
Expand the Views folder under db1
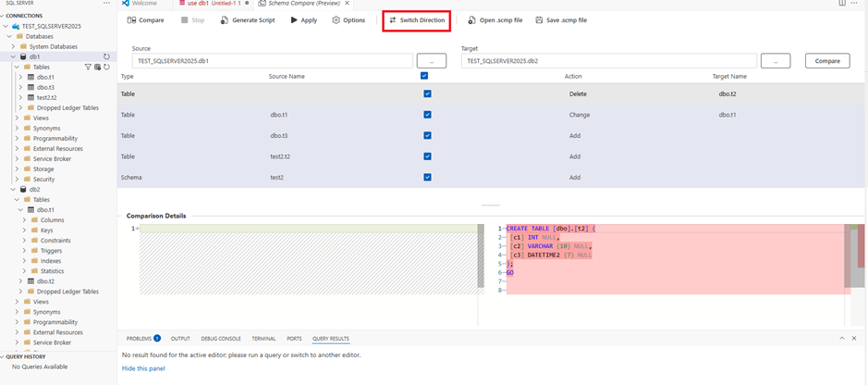pos(18,118)
